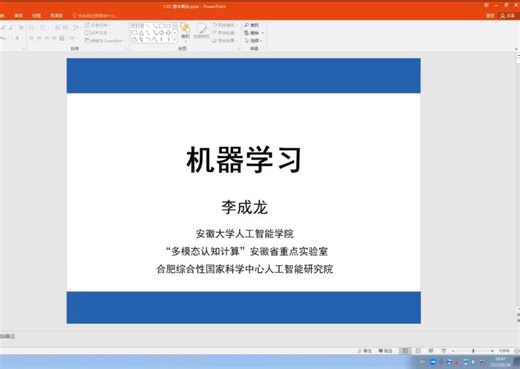Open Align Text (对齐文本) dropdown
Image resolution: width=520 pixels, height=369 pixels.
click(x=97, y=33)
